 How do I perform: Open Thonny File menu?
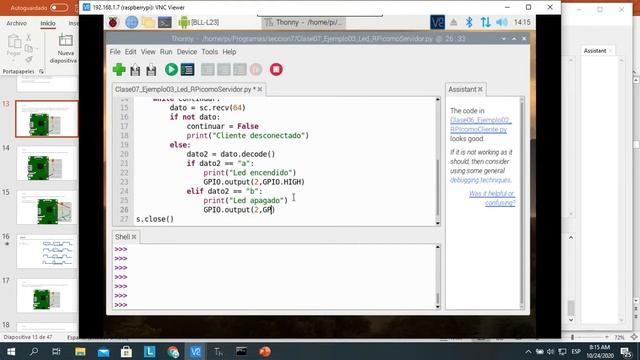click(x=115, y=52)
